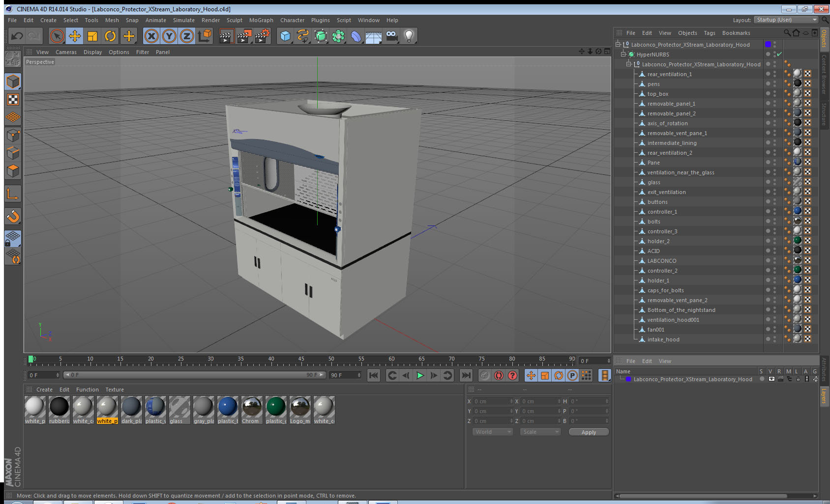Screen dimensions: 830x504
Task: Open viewport Display menu
Action: [x=92, y=52]
